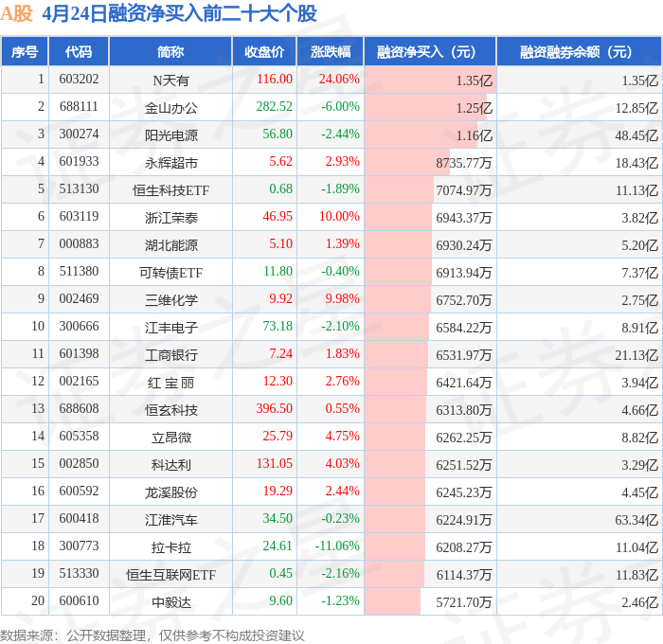Click the 24.06% change value
This screenshot has height=644, width=663.
339,79
